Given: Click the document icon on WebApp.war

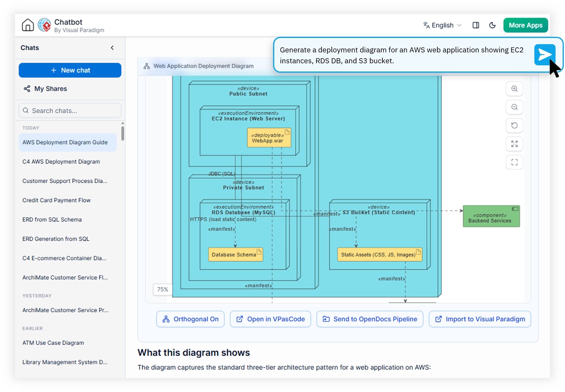Looking at the screenshot, I should tap(287, 132).
